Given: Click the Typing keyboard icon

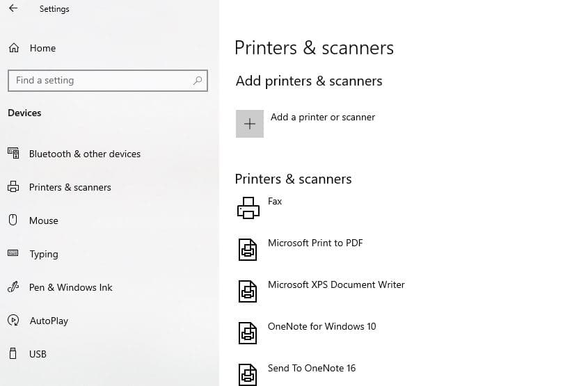Looking at the screenshot, I should click(x=13, y=253).
